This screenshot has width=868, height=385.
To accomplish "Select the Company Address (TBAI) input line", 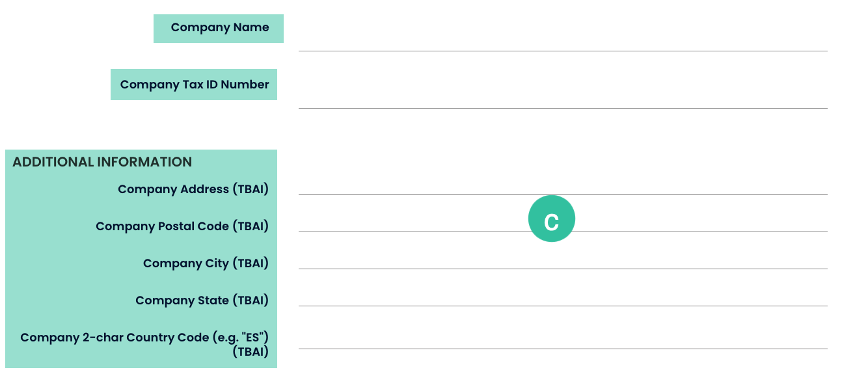I will [x=563, y=184].
